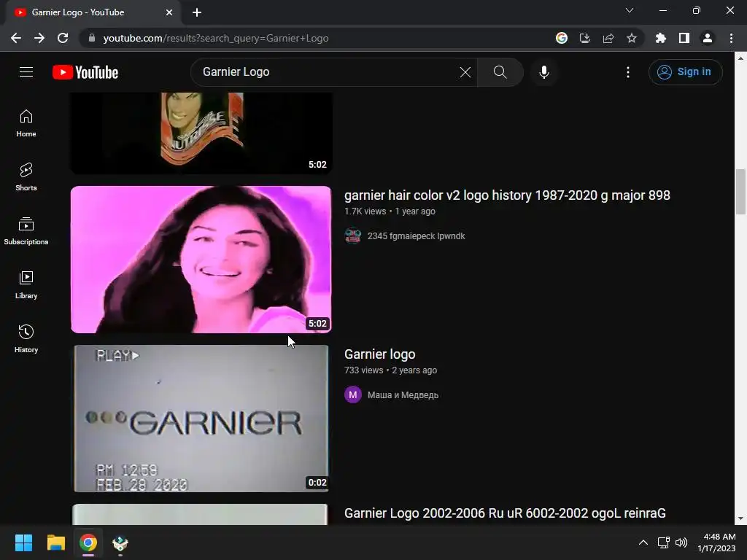This screenshot has height=560, width=747.
Task: Click the Google icon in address bar
Action: 562,38
